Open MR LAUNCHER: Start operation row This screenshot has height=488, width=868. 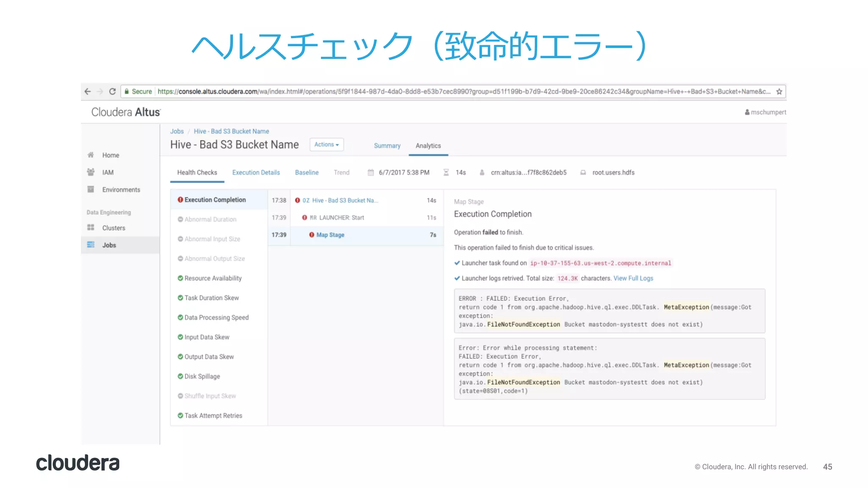(x=355, y=217)
